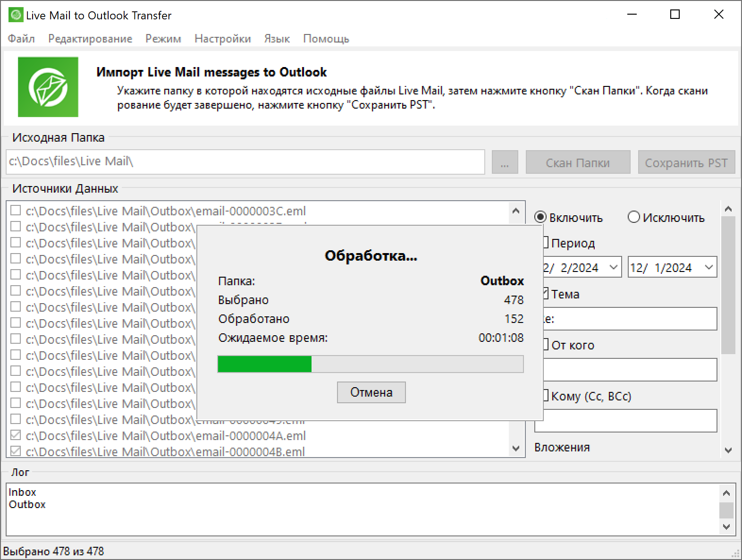742x560 pixels.
Task: Click the filter panel scrollbar thumb
Action: (728, 285)
